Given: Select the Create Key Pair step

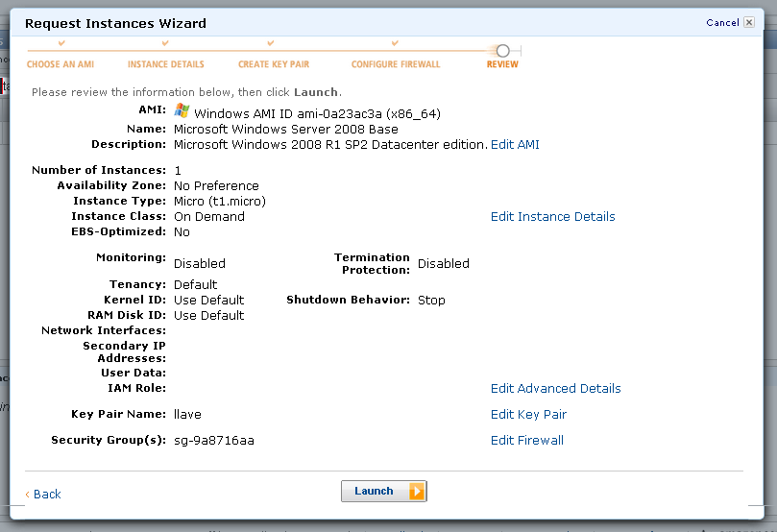Looking at the screenshot, I should [274, 64].
